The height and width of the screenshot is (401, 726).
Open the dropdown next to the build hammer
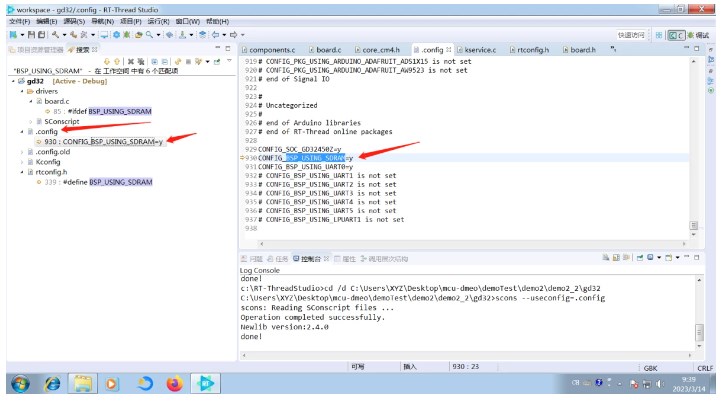(64, 35)
